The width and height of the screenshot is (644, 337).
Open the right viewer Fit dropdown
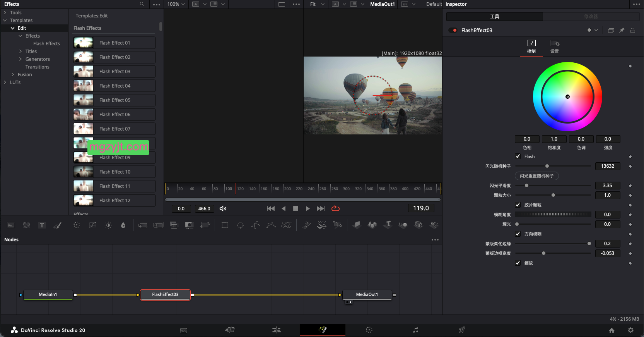(x=317, y=4)
